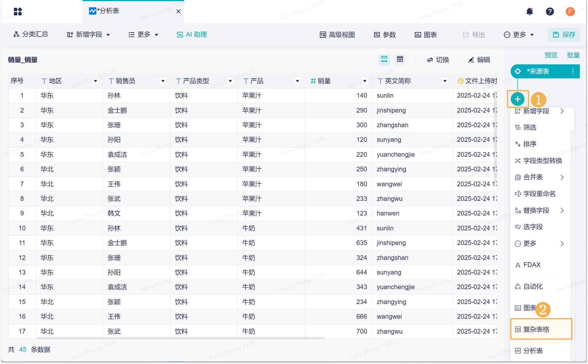Viewport: 588px width, 364px height.
Task: Open the help question mark icon
Action: [x=549, y=11]
